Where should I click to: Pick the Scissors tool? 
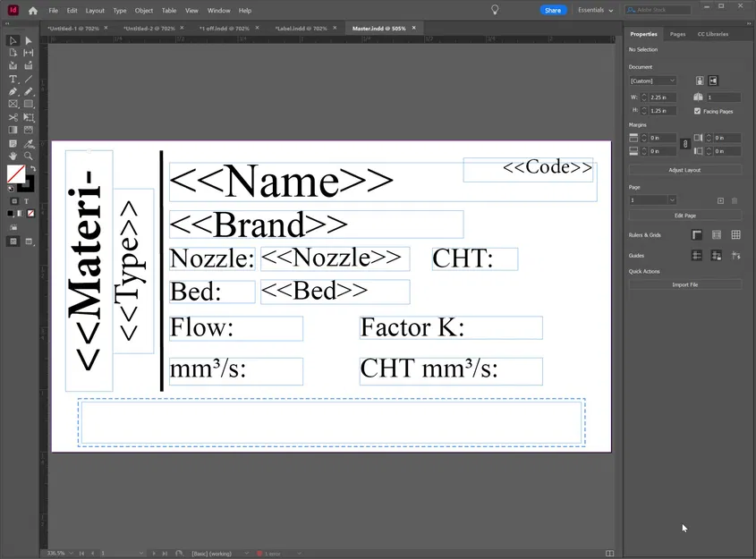[13, 117]
